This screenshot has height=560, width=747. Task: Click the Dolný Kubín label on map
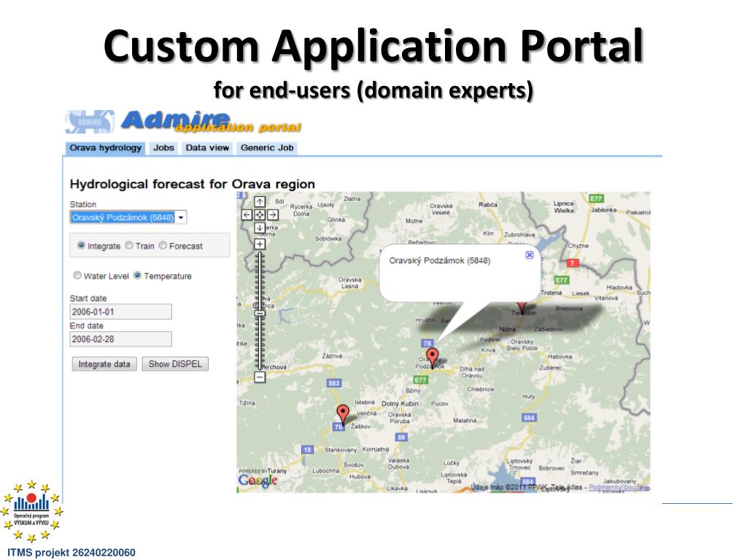pos(400,404)
